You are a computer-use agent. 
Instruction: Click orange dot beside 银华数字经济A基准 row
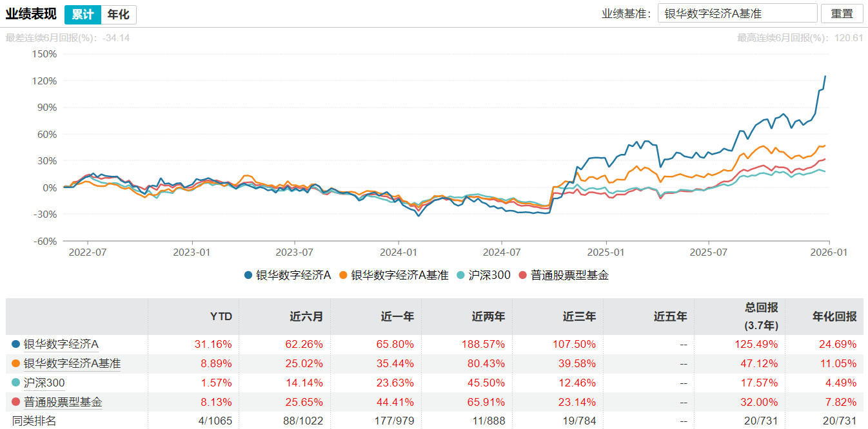pos(16,364)
